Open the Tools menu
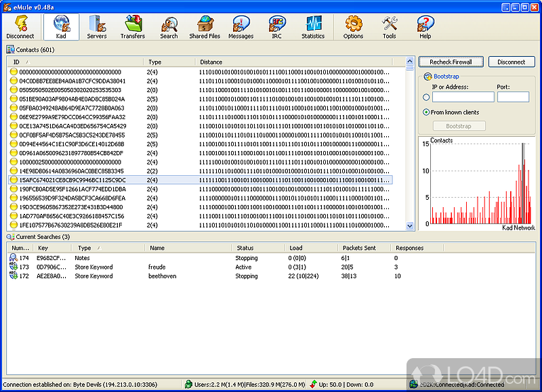The width and height of the screenshot is (542, 392). tap(389, 27)
